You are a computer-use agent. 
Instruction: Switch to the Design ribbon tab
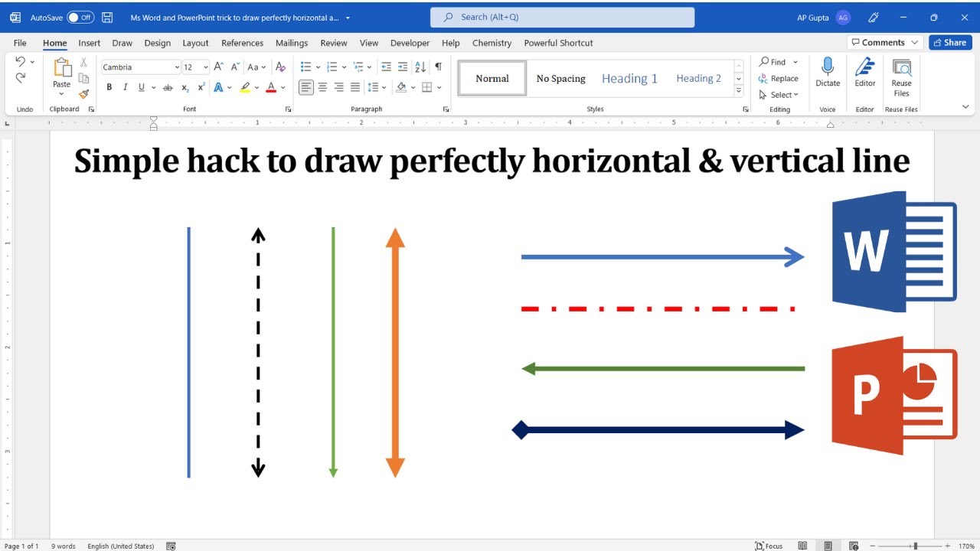click(x=157, y=43)
